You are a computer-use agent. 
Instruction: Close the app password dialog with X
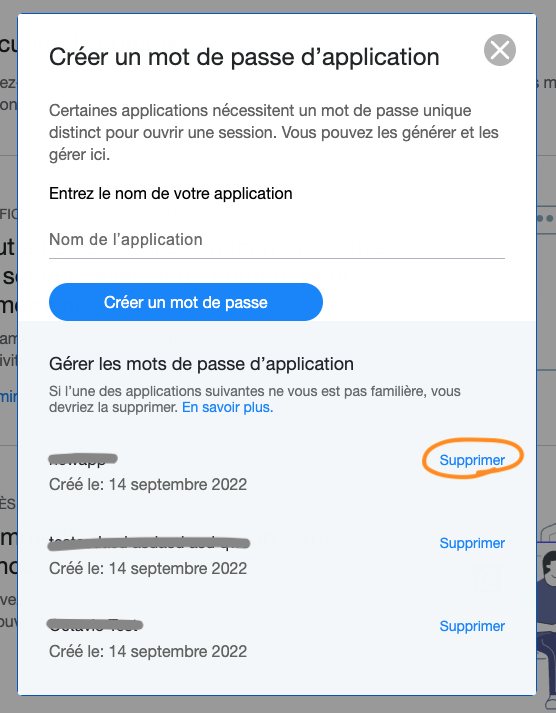click(500, 50)
